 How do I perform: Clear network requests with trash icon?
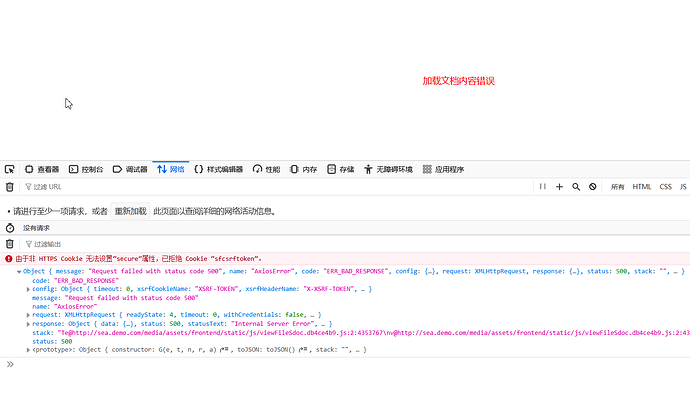coord(10,187)
